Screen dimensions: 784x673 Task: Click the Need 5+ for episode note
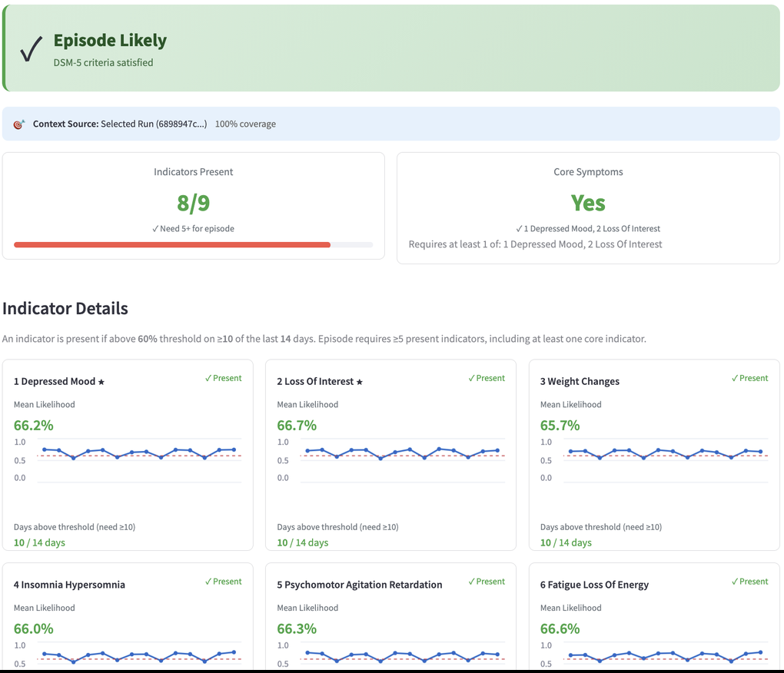click(x=193, y=228)
